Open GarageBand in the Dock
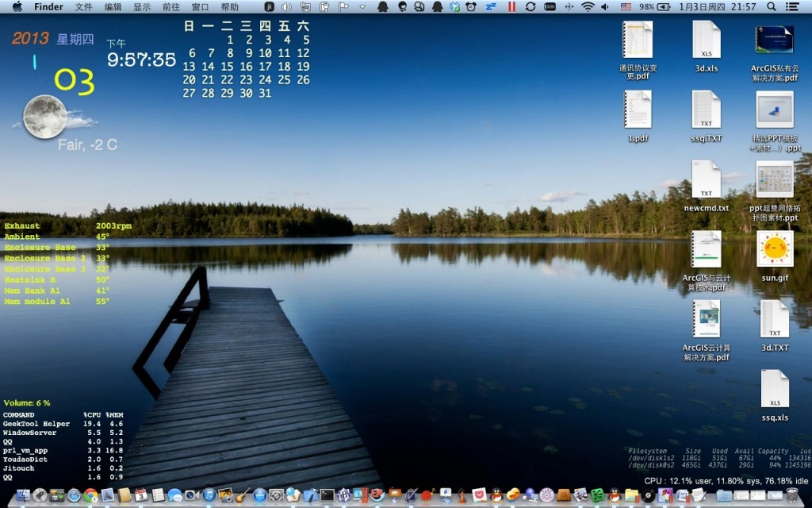812x508 pixels. pyautogui.click(x=241, y=498)
